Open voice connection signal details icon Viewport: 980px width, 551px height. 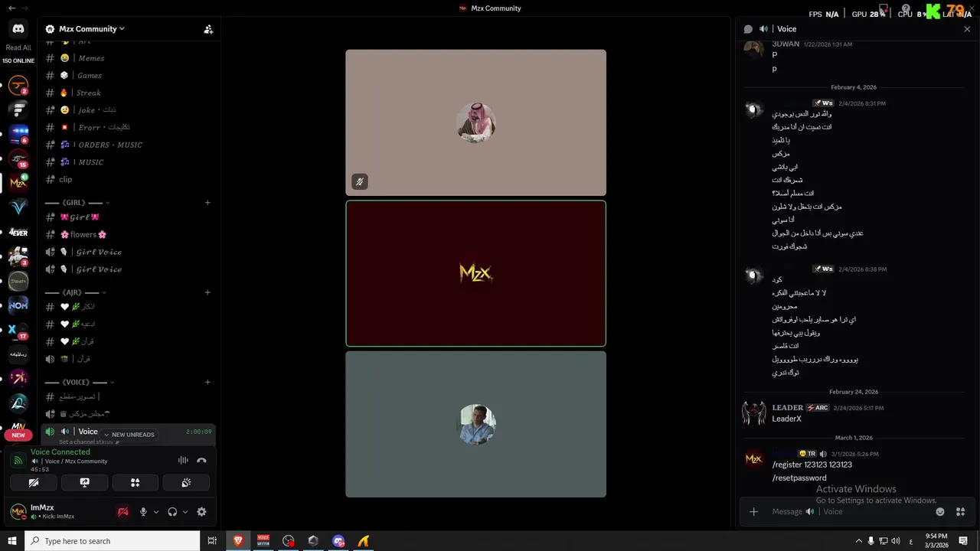click(x=18, y=461)
